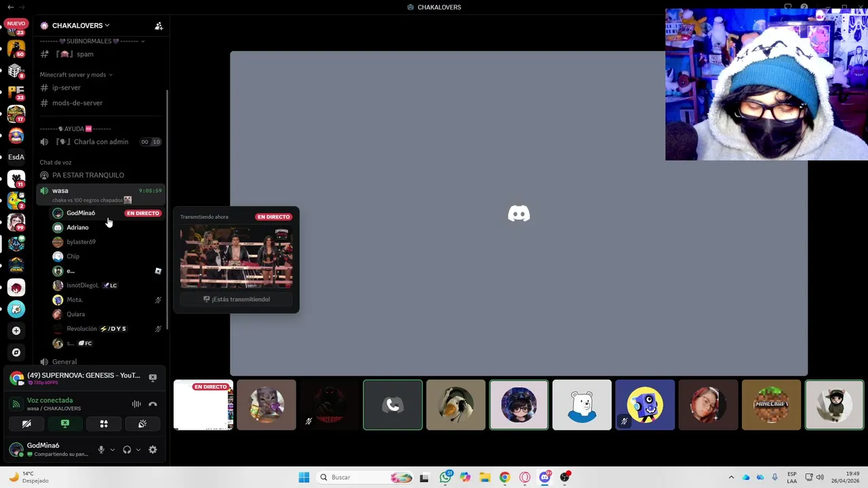Viewport: 868px width, 488px height.
Task: Click the Discord logo in the main view
Action: [x=519, y=213]
